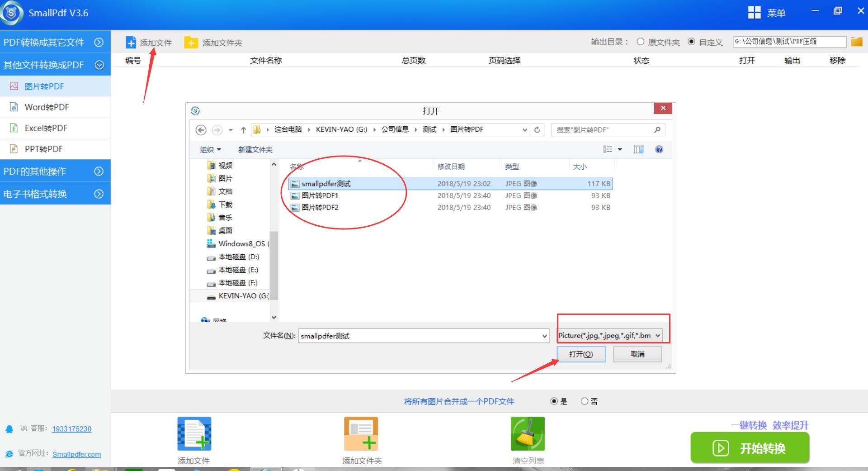Select 自定义 output option

pos(691,42)
